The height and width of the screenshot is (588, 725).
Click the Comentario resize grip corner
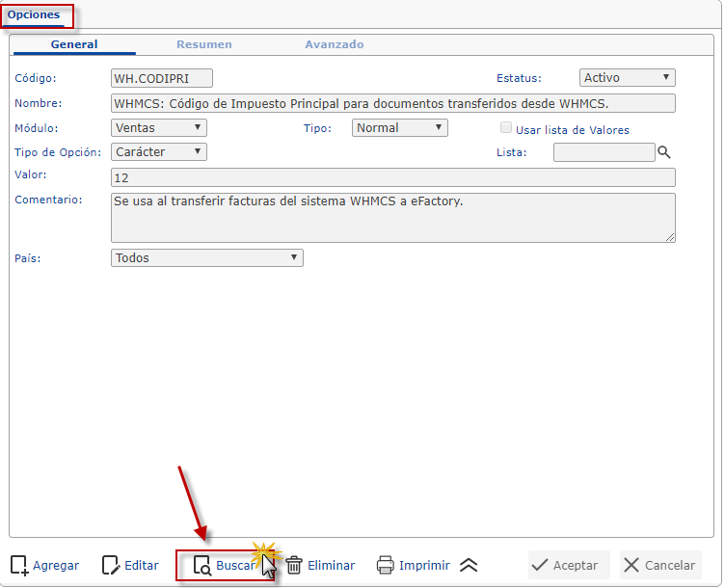pos(670,237)
